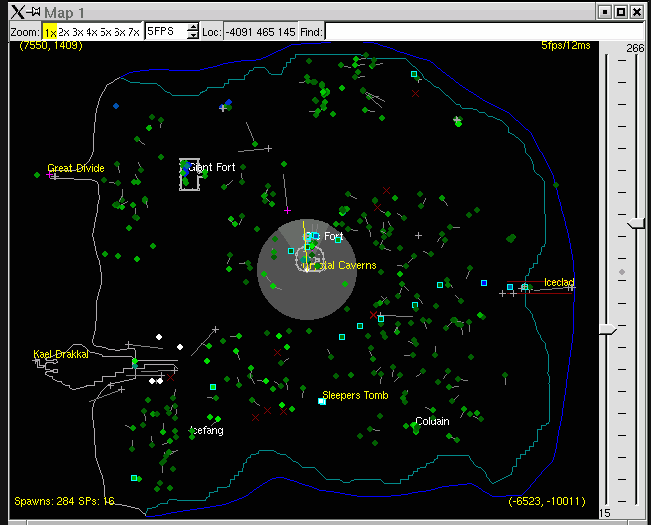Click the Iceclad zone label
The image size is (651, 525).
pos(559,282)
